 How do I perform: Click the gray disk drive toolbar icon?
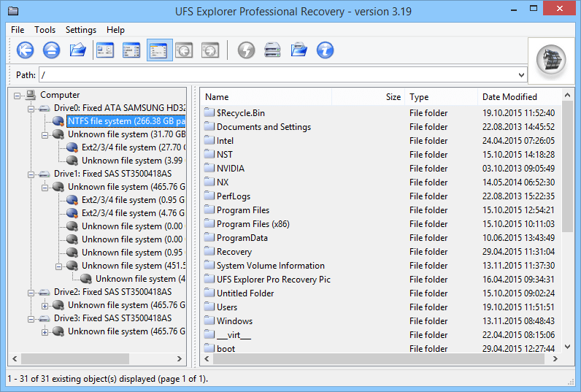coord(272,50)
